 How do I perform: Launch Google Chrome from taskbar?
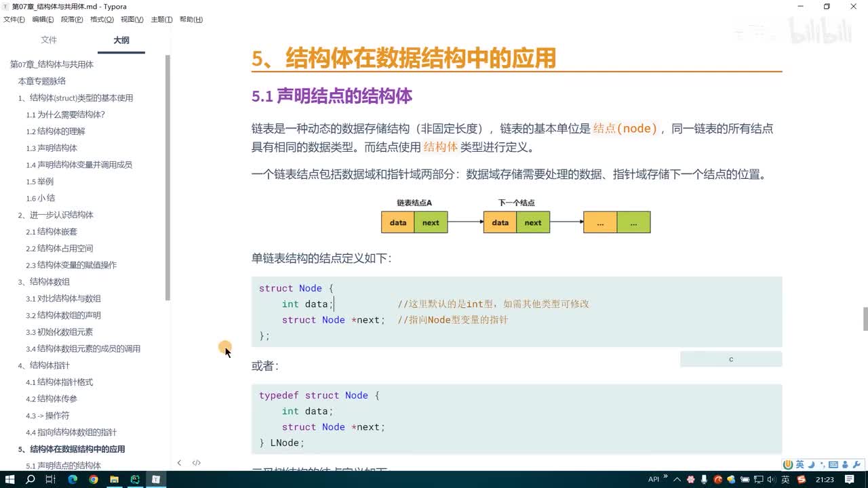pyautogui.click(x=94, y=479)
